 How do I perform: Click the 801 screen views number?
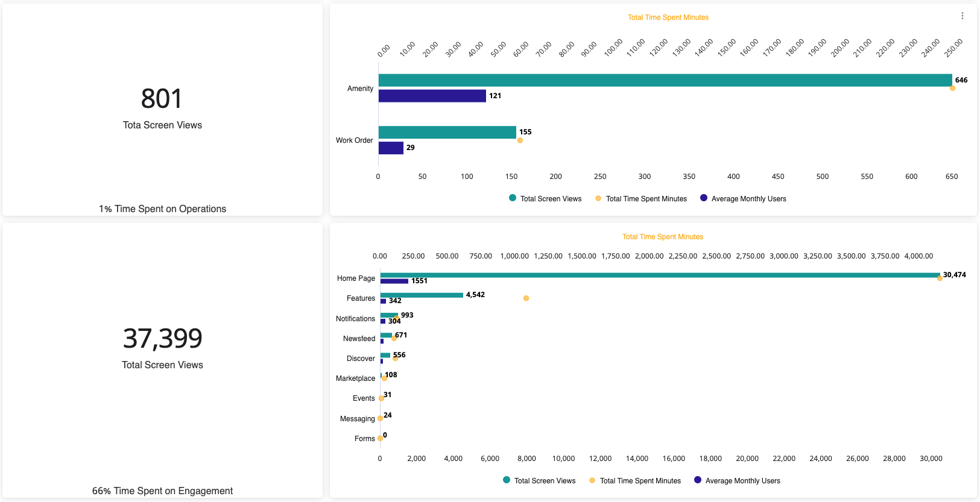(162, 99)
